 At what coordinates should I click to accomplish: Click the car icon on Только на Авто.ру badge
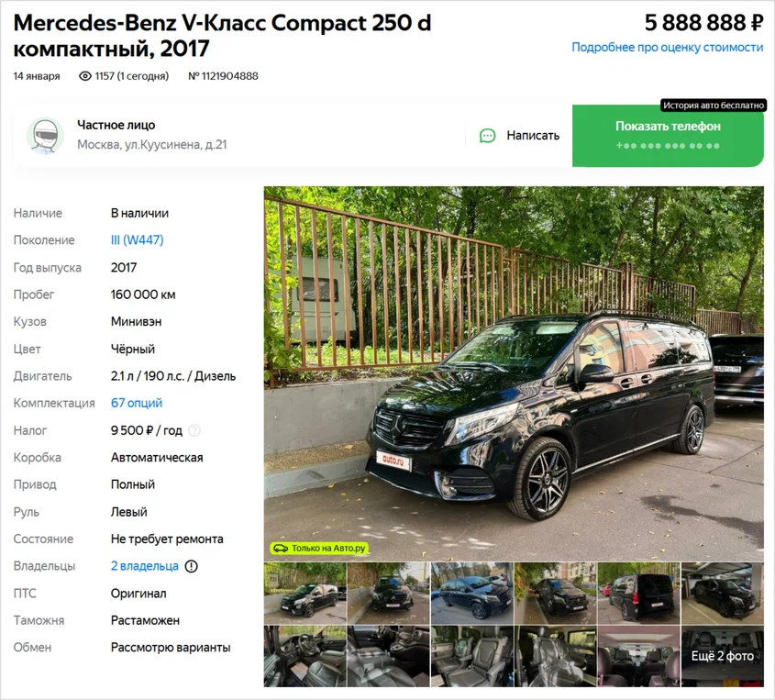281,549
